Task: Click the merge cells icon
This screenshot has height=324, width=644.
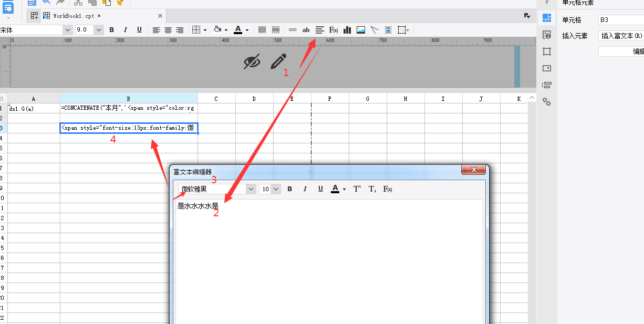Action: [x=262, y=30]
